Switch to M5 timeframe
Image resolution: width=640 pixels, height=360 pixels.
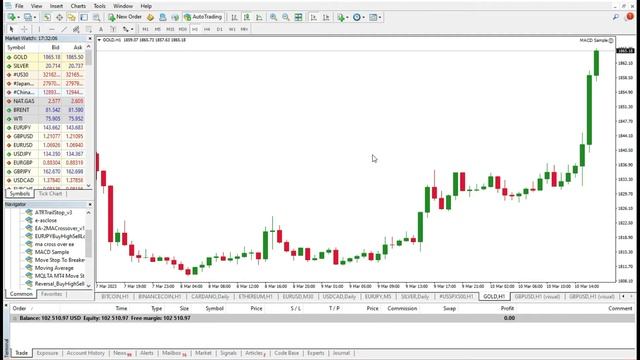tap(158, 29)
